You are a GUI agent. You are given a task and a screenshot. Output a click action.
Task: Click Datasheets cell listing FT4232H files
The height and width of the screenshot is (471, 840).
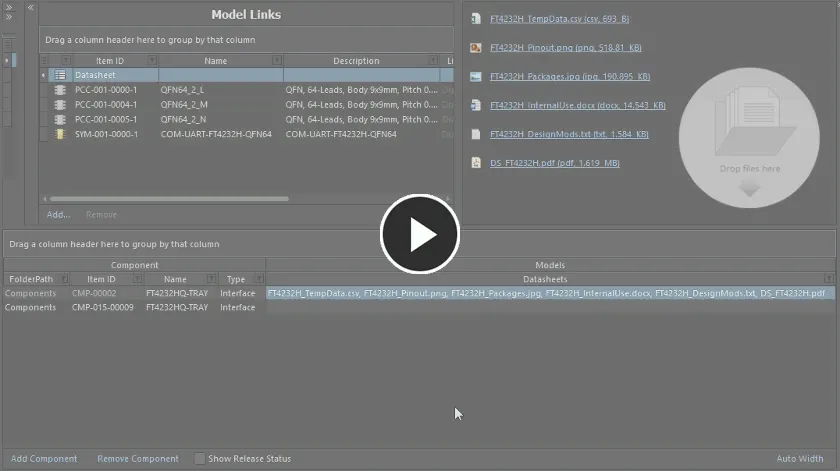(550, 293)
